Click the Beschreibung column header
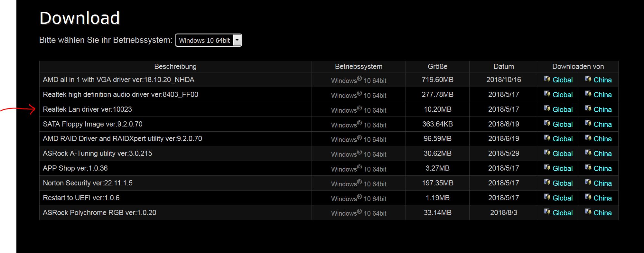Viewport: 644px width, 253px height. [x=175, y=67]
